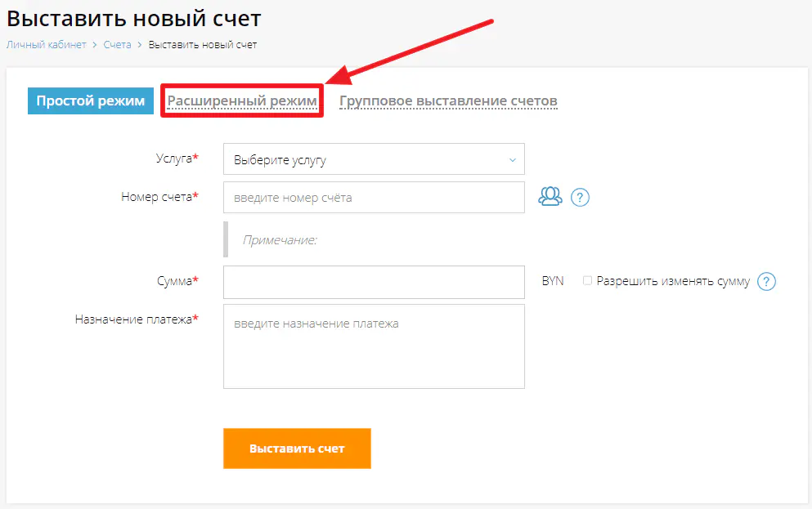
Task: Focus the введите номер счёта input field
Action: (x=374, y=197)
